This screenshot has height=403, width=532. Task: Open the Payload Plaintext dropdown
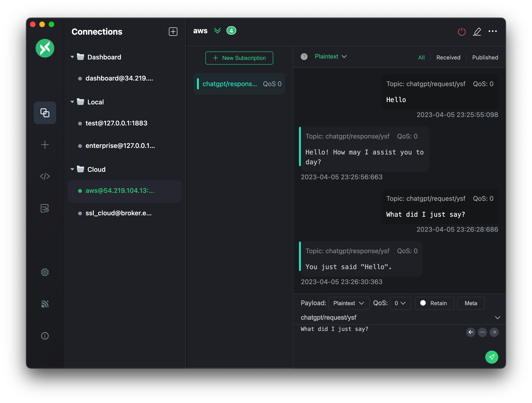pos(349,303)
